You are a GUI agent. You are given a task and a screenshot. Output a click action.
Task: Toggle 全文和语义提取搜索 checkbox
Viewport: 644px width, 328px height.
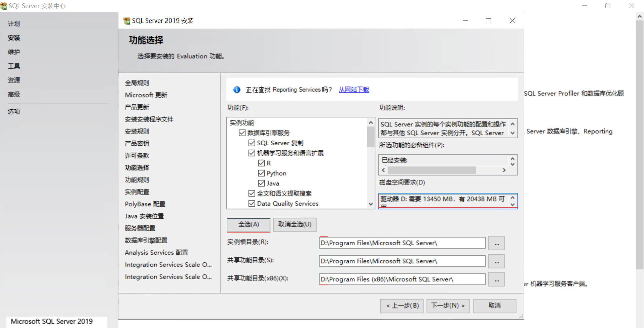[252, 193]
